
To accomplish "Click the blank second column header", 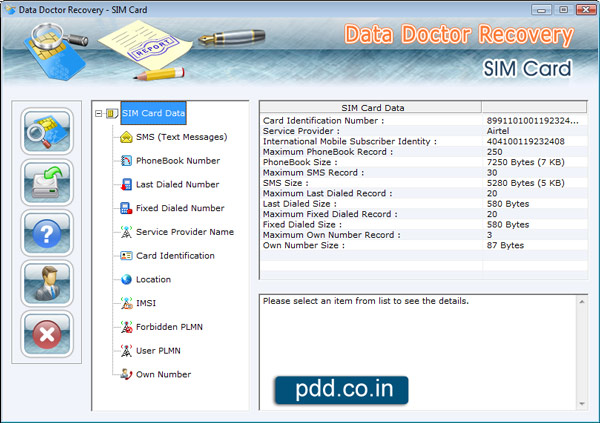I will (534, 108).
